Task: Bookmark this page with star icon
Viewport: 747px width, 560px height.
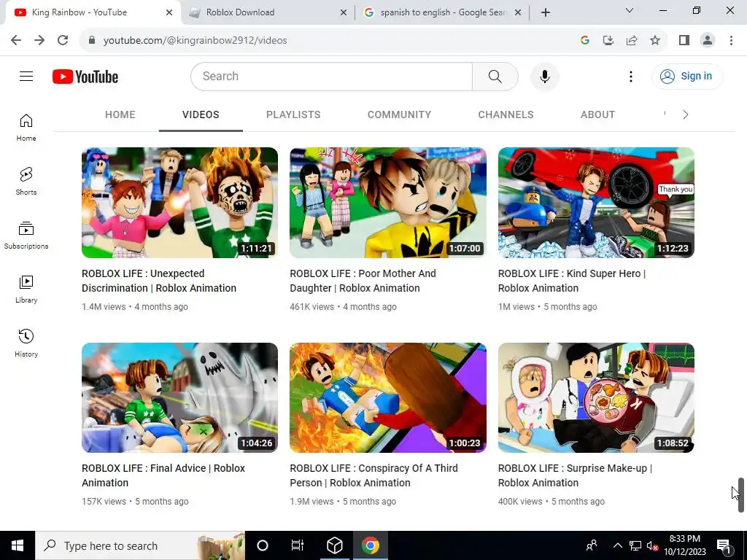Action: 655,40
